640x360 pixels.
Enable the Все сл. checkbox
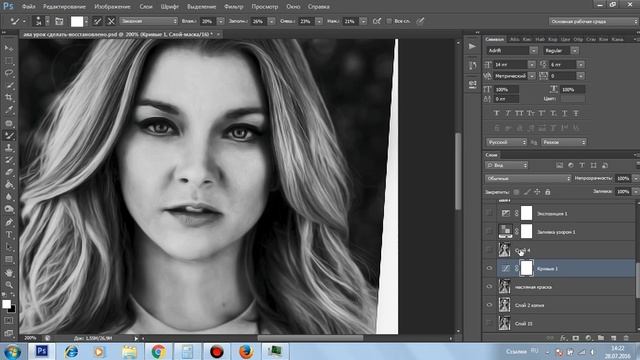[389, 21]
